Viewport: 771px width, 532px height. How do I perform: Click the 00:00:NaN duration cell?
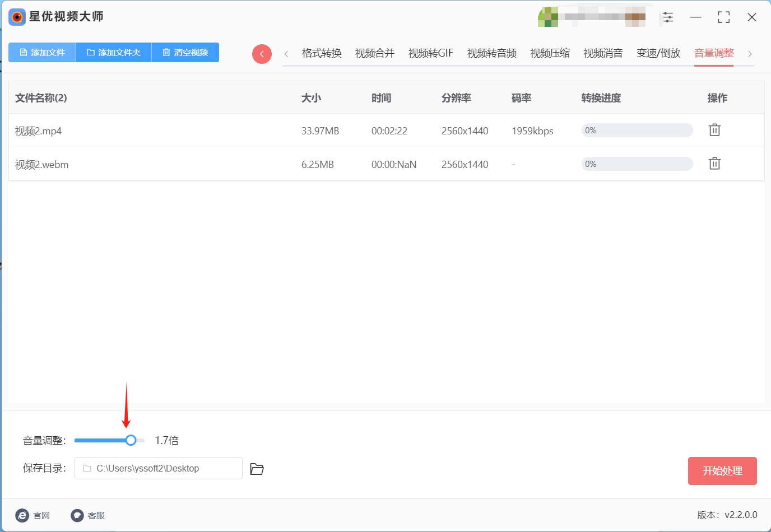tap(393, 165)
